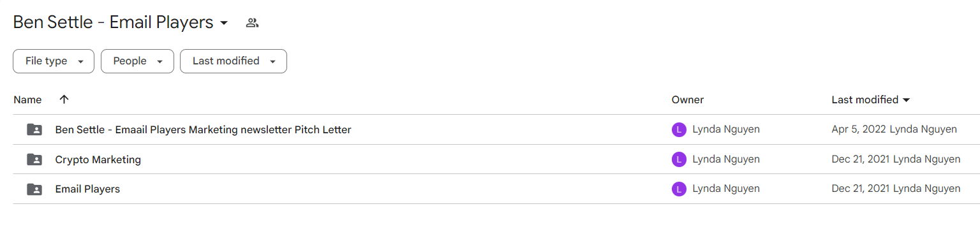
Task: Open the Crypto Marketing folder
Action: click(x=98, y=159)
